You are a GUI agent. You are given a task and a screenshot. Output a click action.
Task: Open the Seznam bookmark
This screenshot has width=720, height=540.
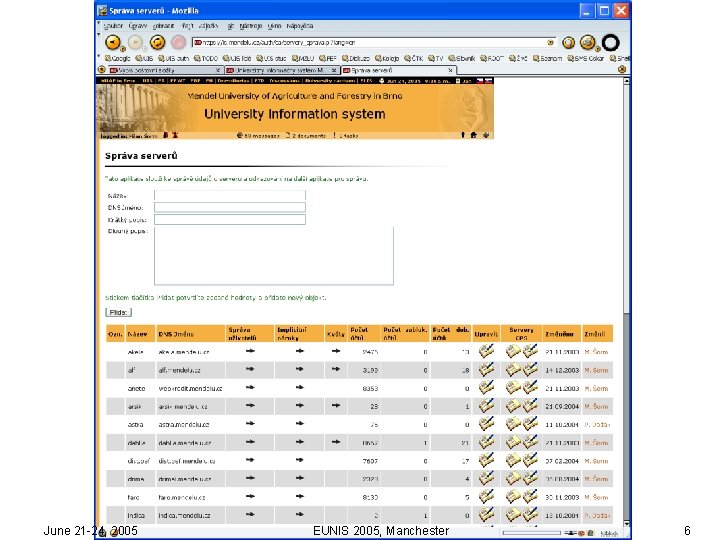pos(547,58)
